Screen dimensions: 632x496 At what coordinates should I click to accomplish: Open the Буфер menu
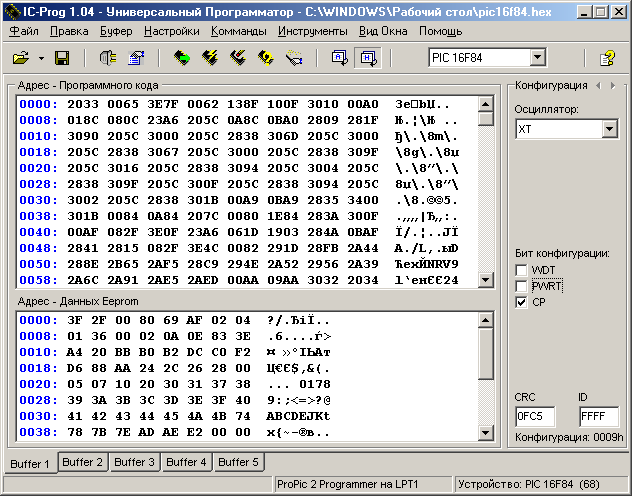[116, 31]
